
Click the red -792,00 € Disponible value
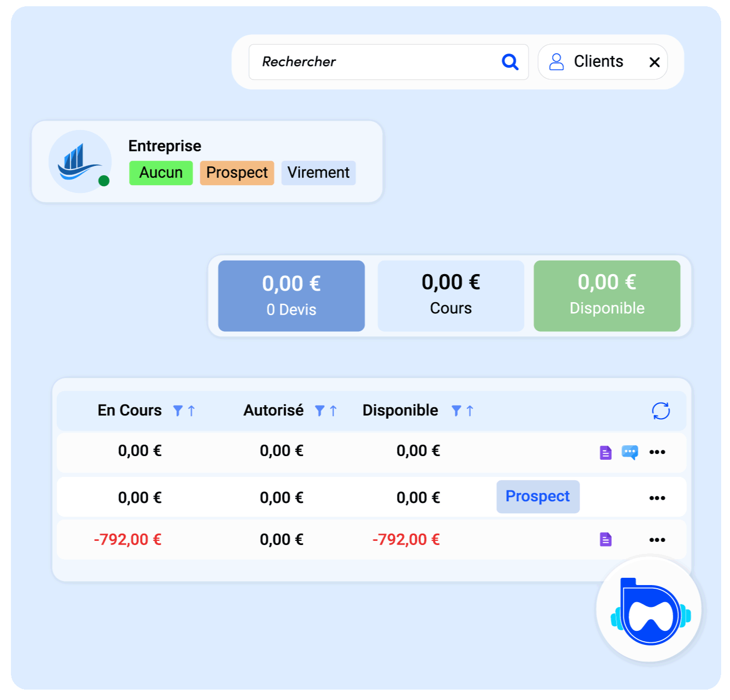pos(406,540)
